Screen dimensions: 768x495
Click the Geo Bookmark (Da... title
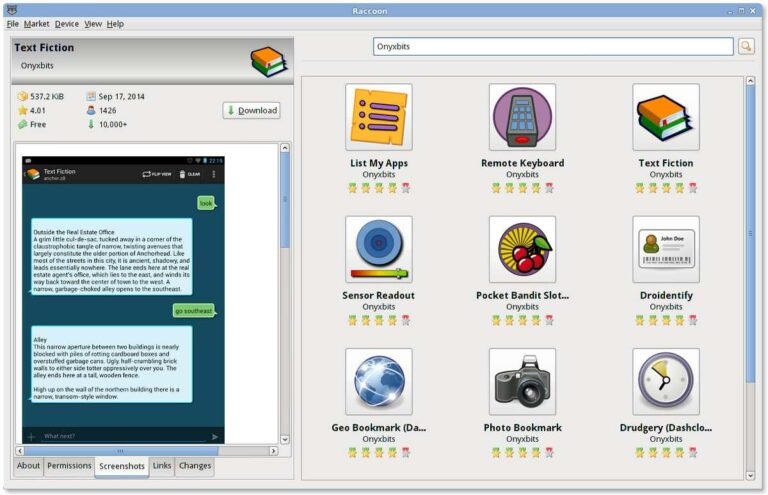379,427
